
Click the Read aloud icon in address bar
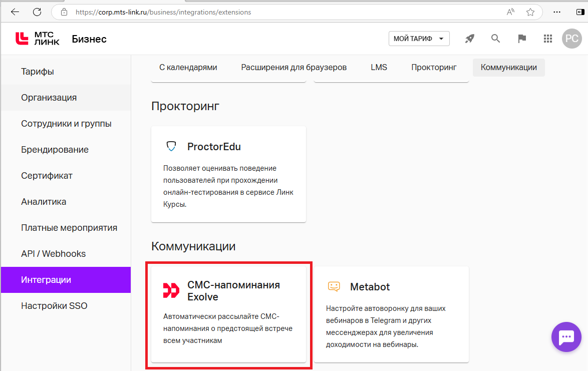[510, 12]
